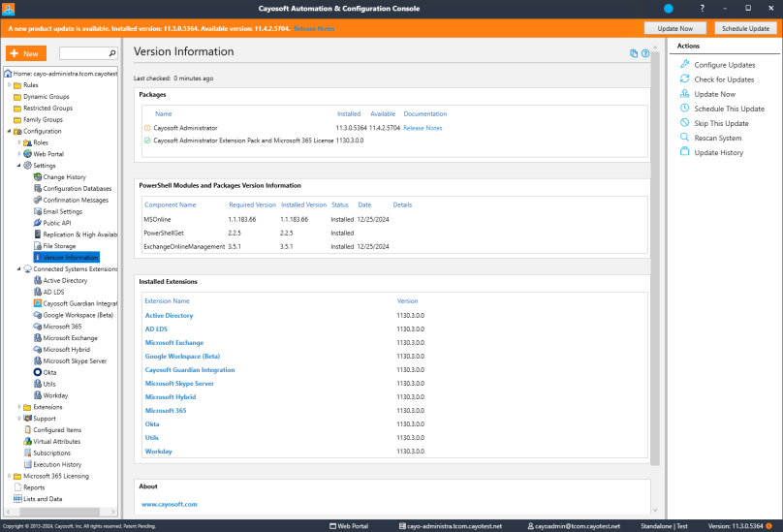Click the application logo in the title bar
Viewport: 783px width, 532px height.
tap(9, 9)
